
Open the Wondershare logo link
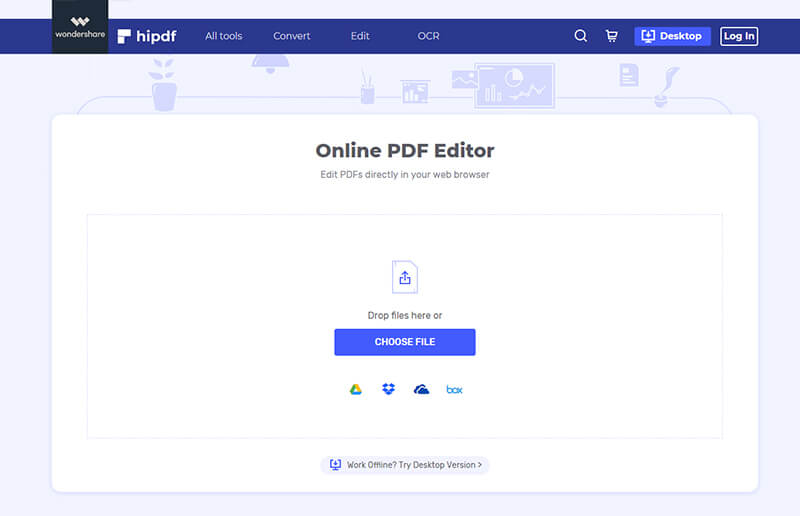80,27
